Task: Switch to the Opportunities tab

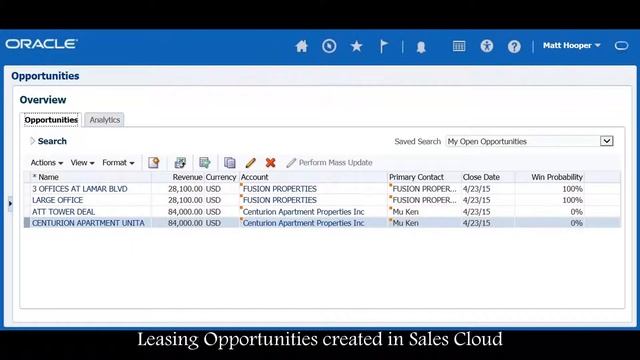Action: tap(51, 120)
